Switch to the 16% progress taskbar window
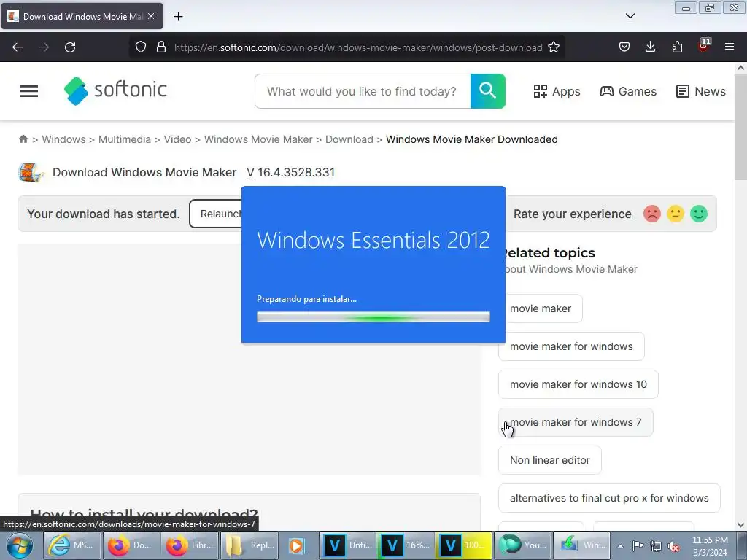Viewport: 747px width, 560px height. [406, 545]
